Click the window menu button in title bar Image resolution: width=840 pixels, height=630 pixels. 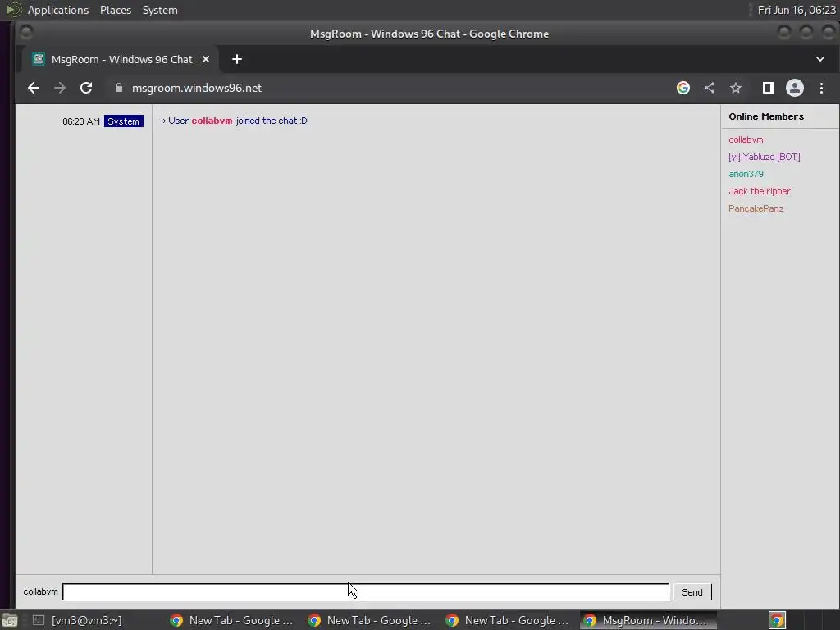(25, 33)
